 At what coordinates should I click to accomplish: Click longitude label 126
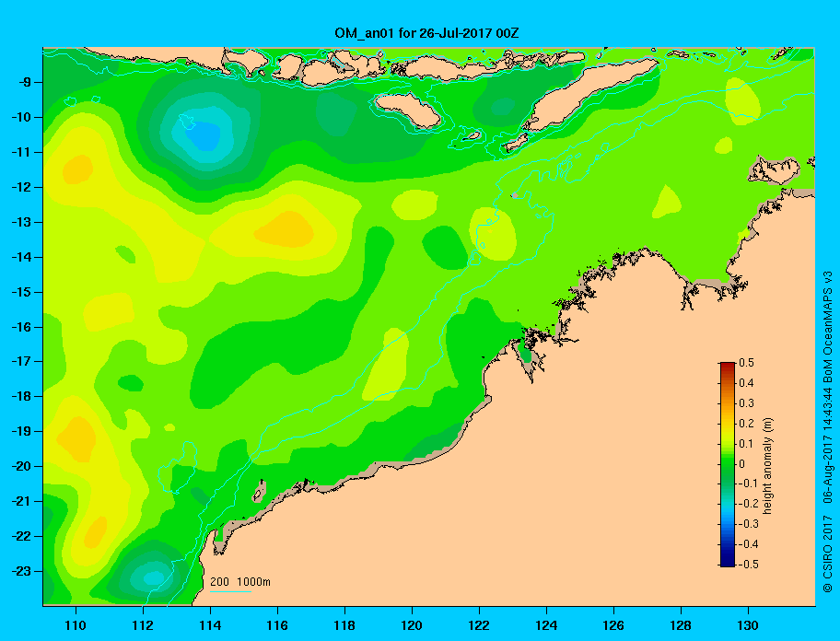613,625
